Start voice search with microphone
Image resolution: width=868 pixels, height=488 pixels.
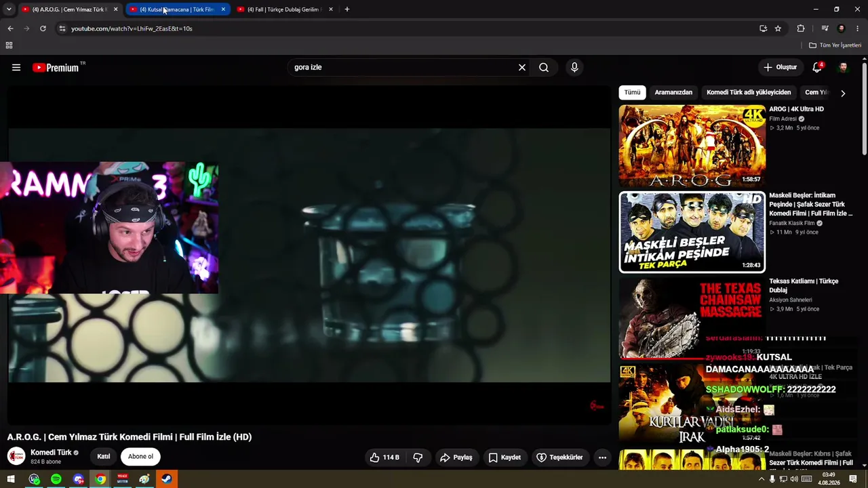tap(574, 67)
